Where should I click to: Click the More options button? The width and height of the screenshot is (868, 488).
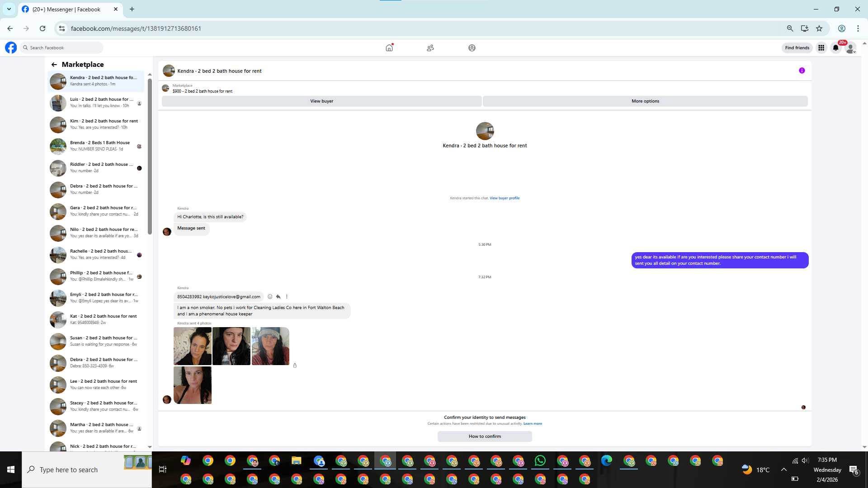[645, 101]
